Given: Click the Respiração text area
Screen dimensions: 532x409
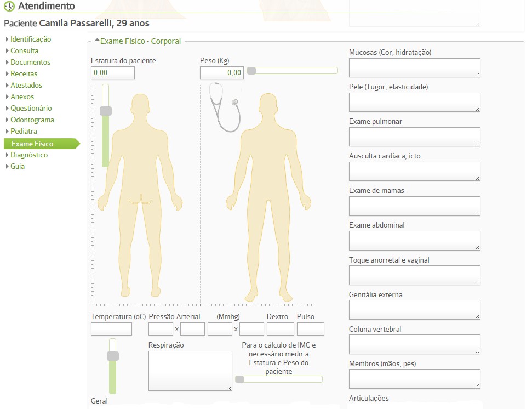Looking at the screenshot, I should (x=190, y=371).
